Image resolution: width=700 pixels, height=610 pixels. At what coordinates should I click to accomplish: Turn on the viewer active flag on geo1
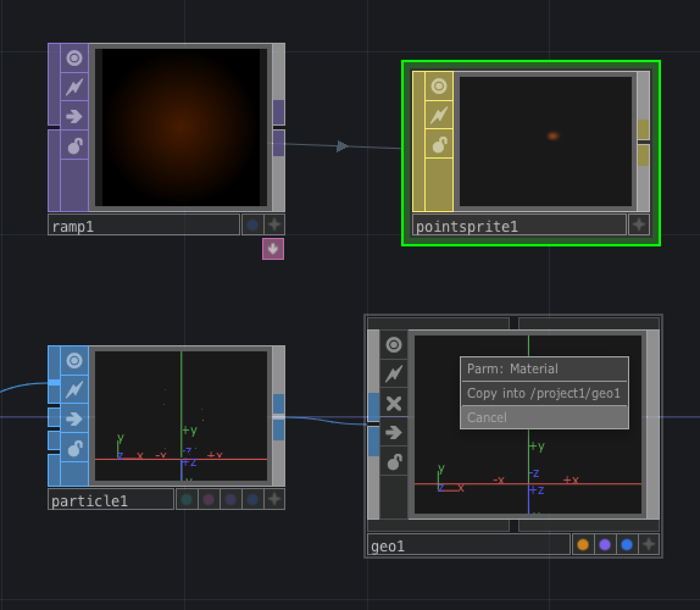[393, 345]
